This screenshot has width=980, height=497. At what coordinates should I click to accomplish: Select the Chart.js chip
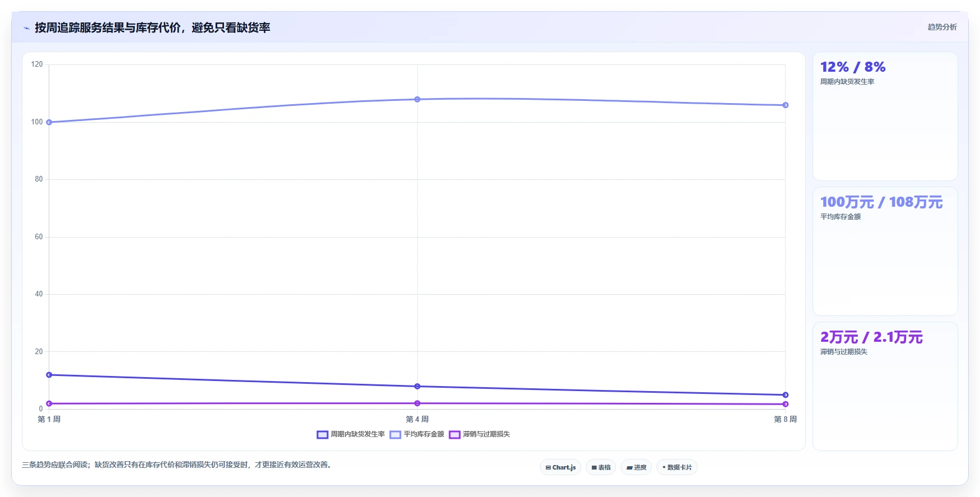coord(561,467)
